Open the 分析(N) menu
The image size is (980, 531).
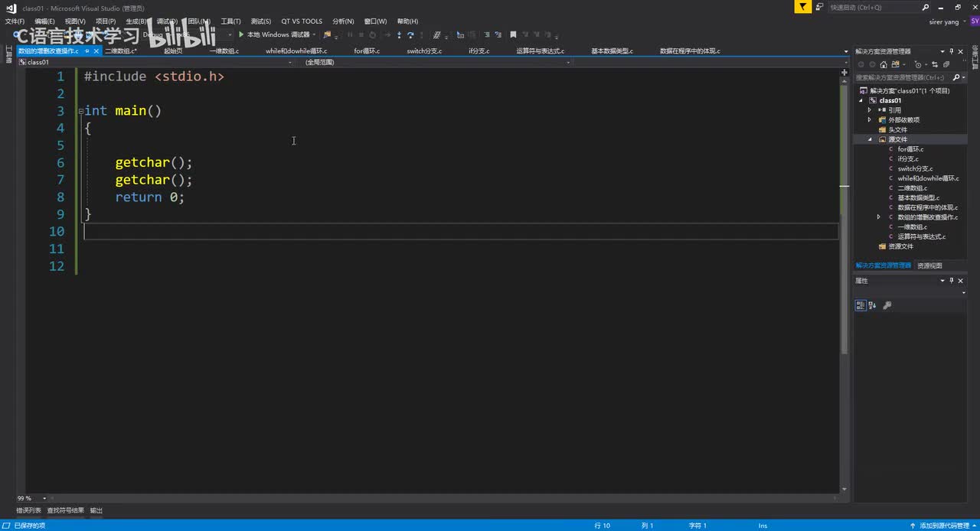tap(343, 21)
